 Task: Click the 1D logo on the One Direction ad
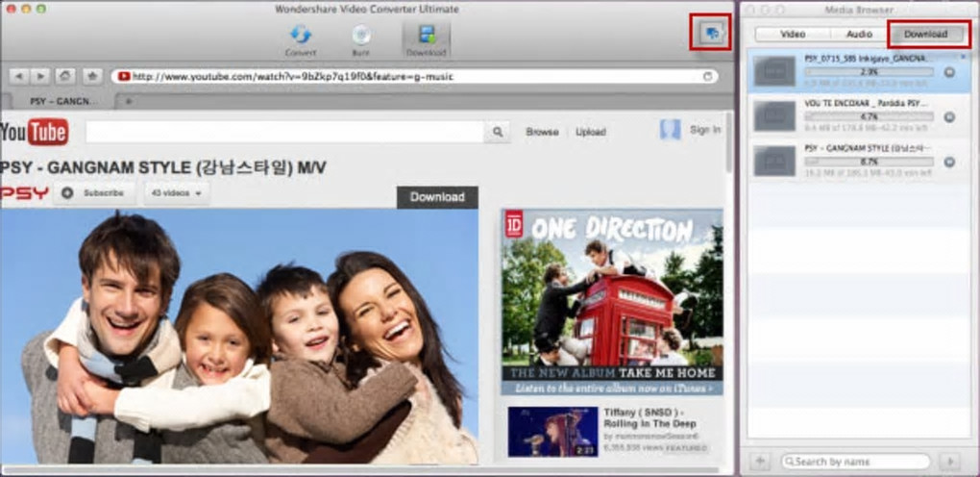pos(514,224)
